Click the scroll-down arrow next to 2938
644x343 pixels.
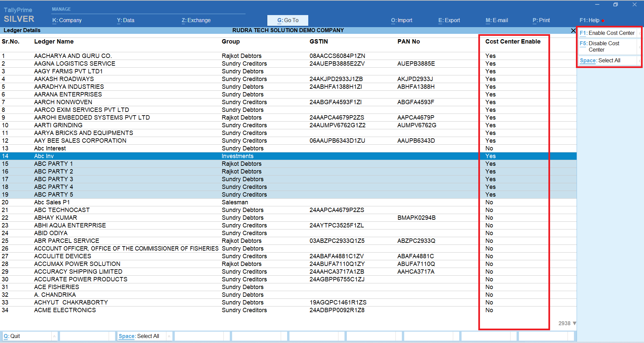tap(575, 323)
